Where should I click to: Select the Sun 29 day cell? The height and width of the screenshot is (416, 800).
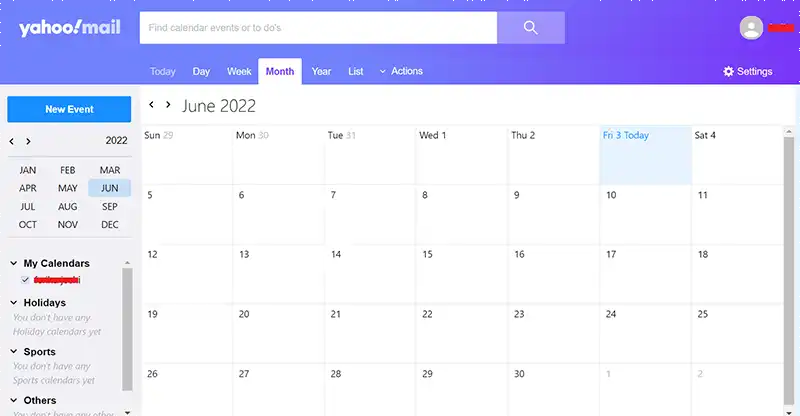[187, 155]
